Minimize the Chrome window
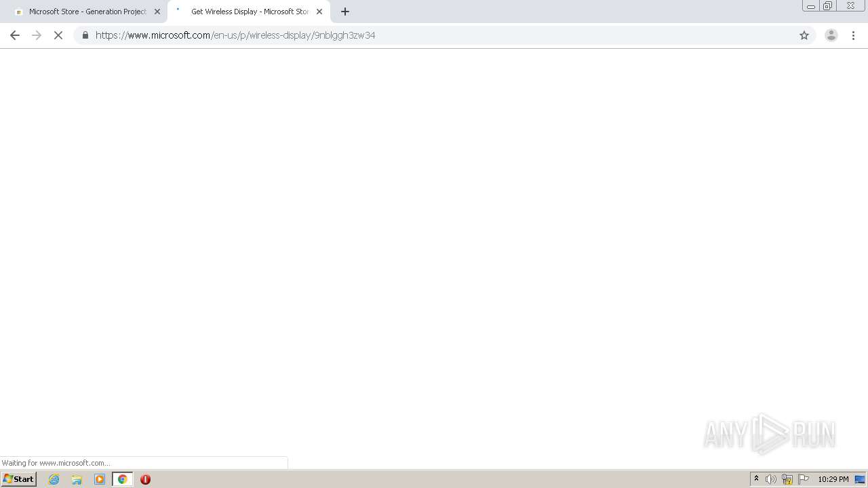The width and height of the screenshot is (868, 488). click(x=810, y=6)
